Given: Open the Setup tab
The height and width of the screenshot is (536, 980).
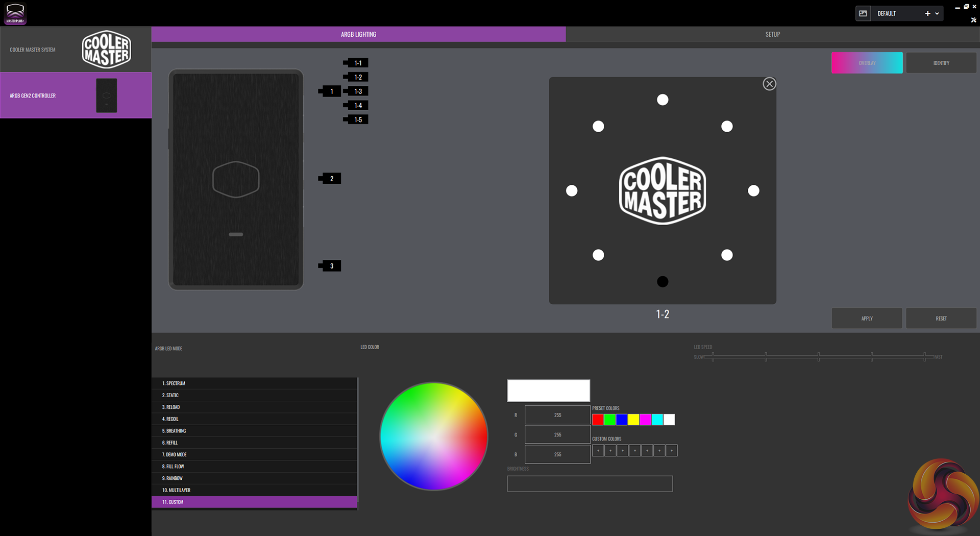Looking at the screenshot, I should pos(773,34).
